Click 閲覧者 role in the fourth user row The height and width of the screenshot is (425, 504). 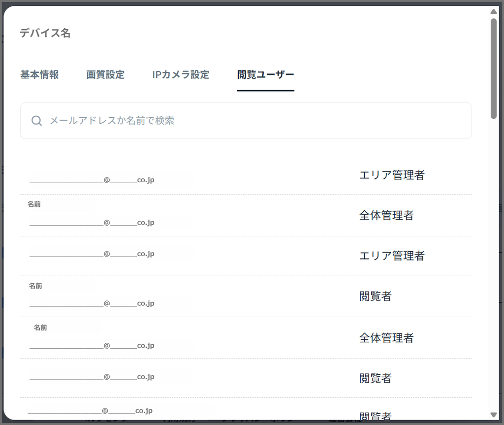point(376,296)
